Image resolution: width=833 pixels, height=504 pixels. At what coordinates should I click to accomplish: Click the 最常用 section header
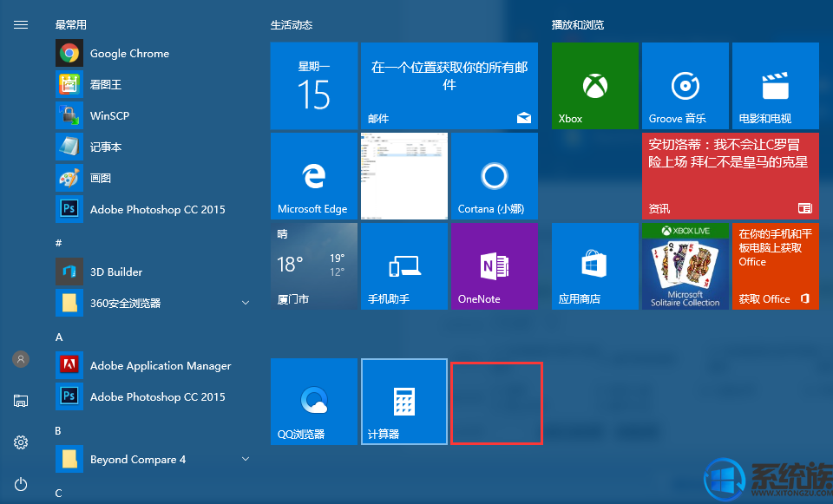tap(70, 25)
